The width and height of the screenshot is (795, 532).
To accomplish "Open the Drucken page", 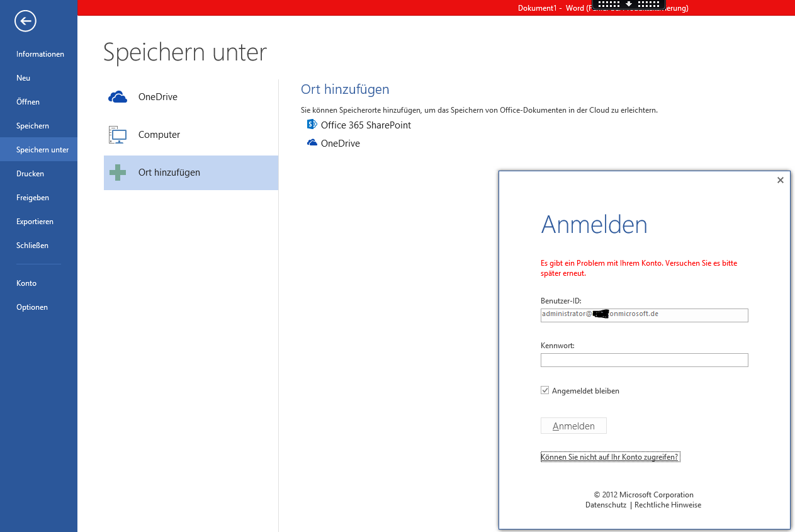I will [x=39, y=174].
